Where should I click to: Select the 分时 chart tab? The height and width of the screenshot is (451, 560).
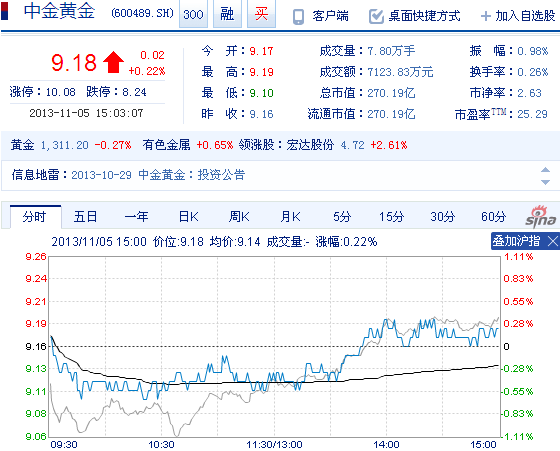pos(35,217)
